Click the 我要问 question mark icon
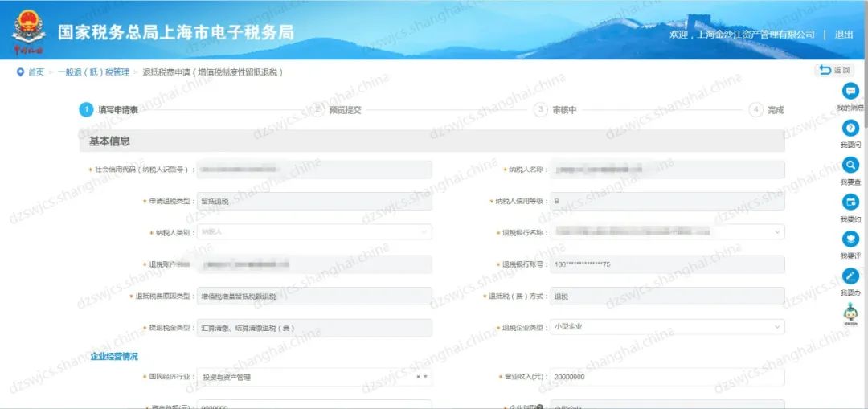The height and width of the screenshot is (409, 868). click(850, 129)
